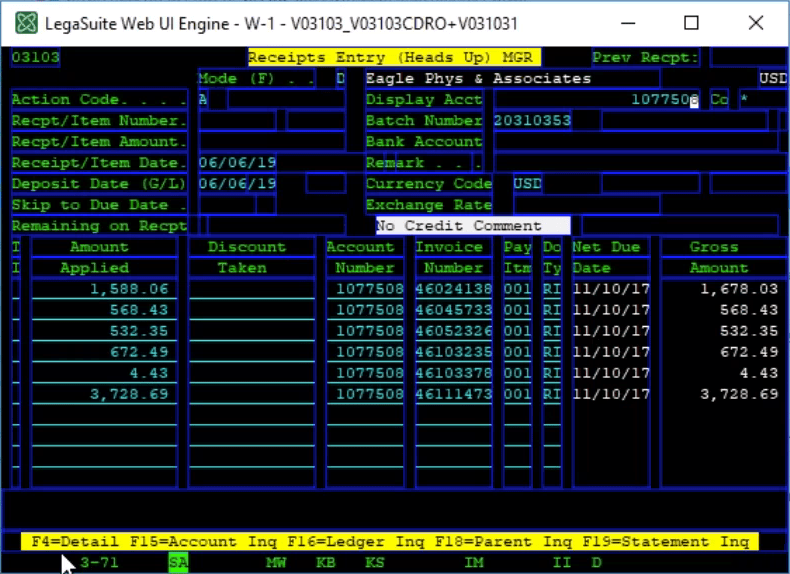Click the Mode (F) field value
The width and height of the screenshot is (790, 574).
click(341, 78)
